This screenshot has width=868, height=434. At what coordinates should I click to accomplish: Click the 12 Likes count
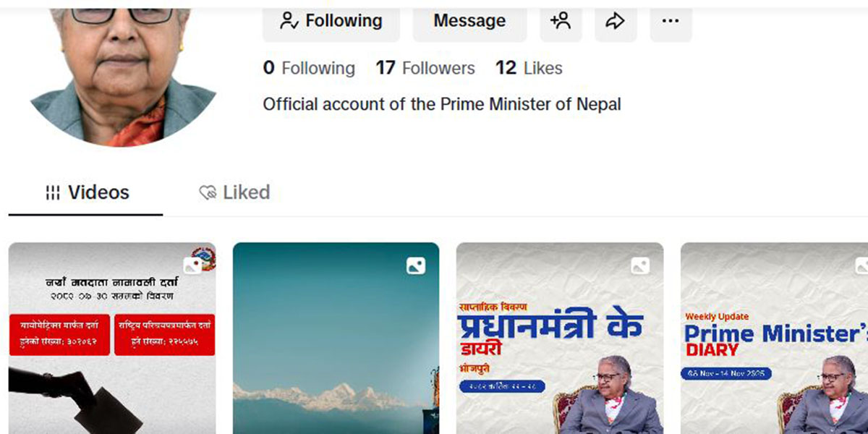529,68
